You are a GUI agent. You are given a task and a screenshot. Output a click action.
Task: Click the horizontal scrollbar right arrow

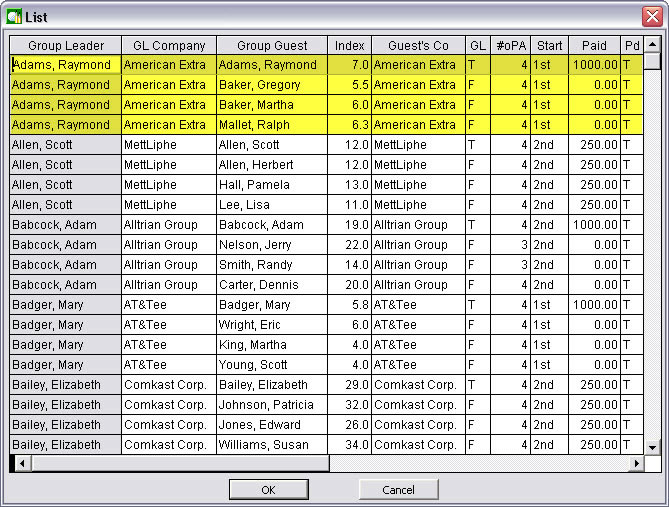637,463
